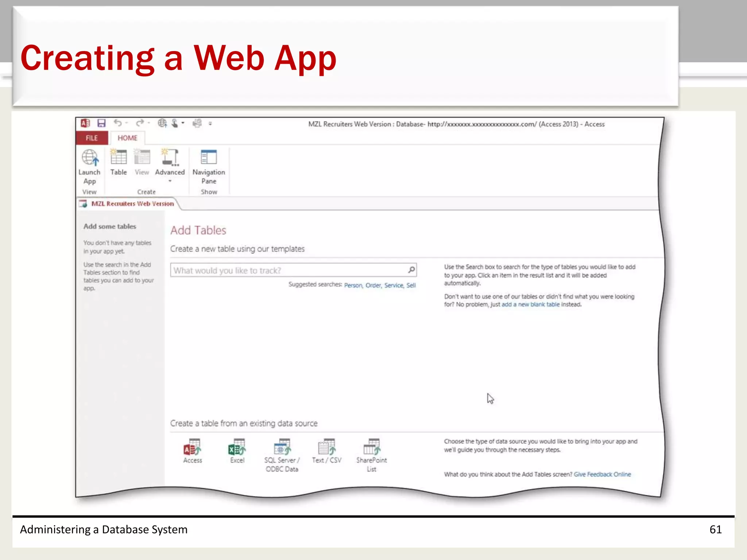This screenshot has height=560, width=747.
Task: Click 'Create a table from an existing data source'
Action: 244,423
